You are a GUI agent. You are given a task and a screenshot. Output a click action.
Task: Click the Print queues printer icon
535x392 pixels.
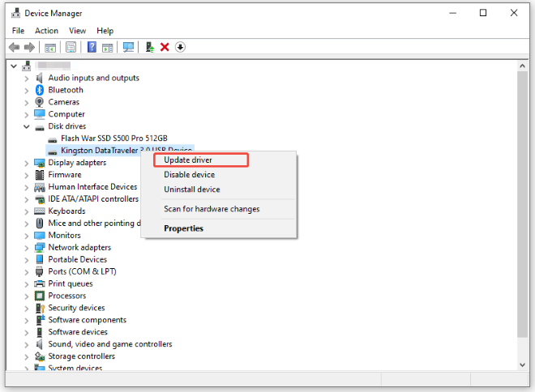[40, 283]
